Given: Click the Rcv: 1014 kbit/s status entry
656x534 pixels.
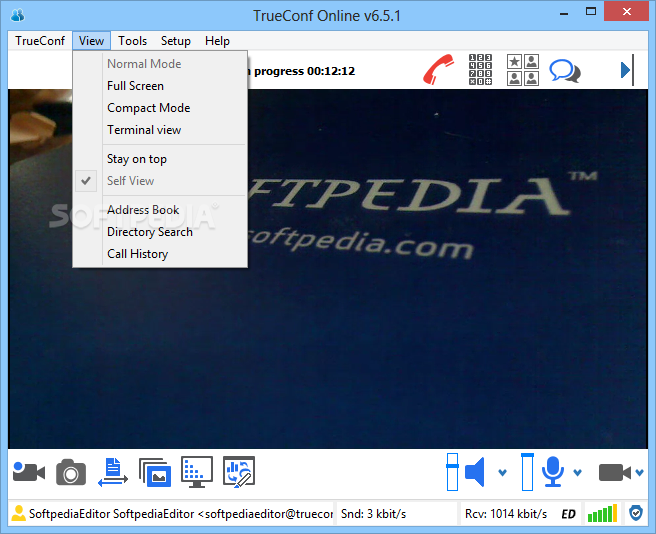Looking at the screenshot, I should [506, 514].
